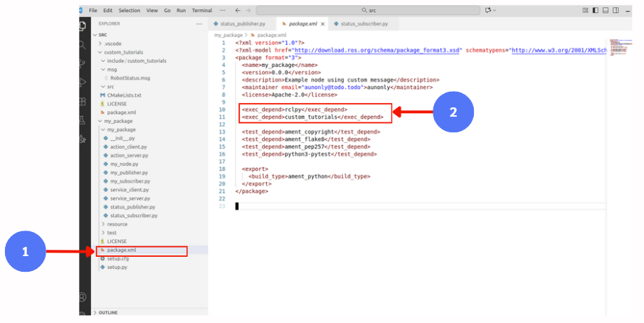Close the package.xml editor tab
Screen dimensions: 644x323
point(322,23)
